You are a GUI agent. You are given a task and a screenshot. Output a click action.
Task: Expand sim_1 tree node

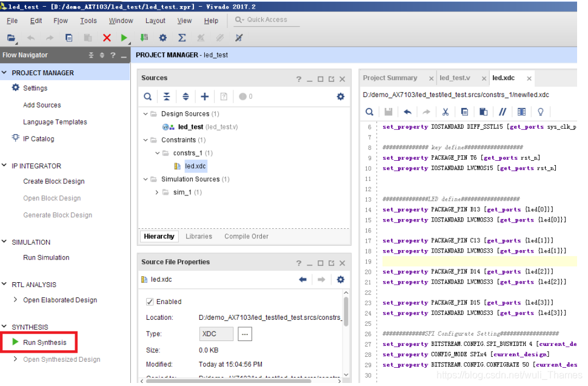pyautogui.click(x=157, y=192)
